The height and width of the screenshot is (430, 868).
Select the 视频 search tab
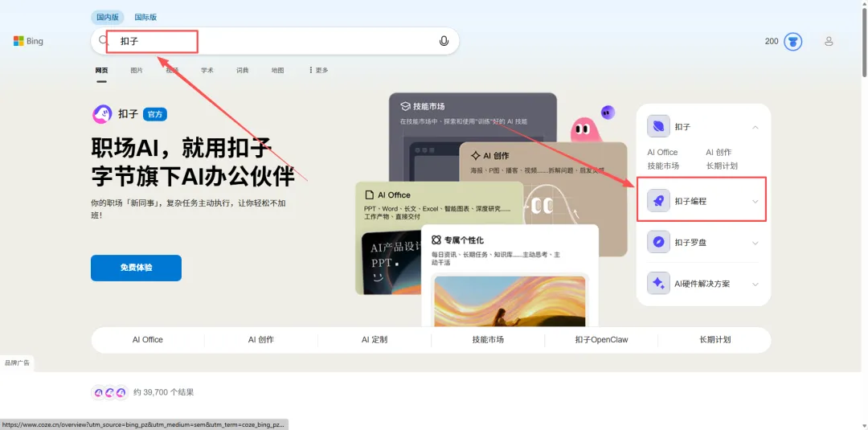point(172,70)
